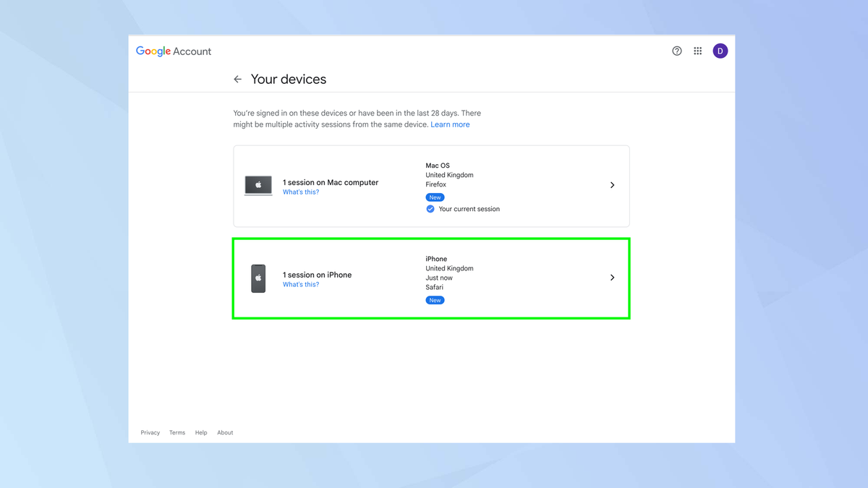This screenshot has width=868, height=488.
Task: Open the About footer page
Action: (x=225, y=432)
